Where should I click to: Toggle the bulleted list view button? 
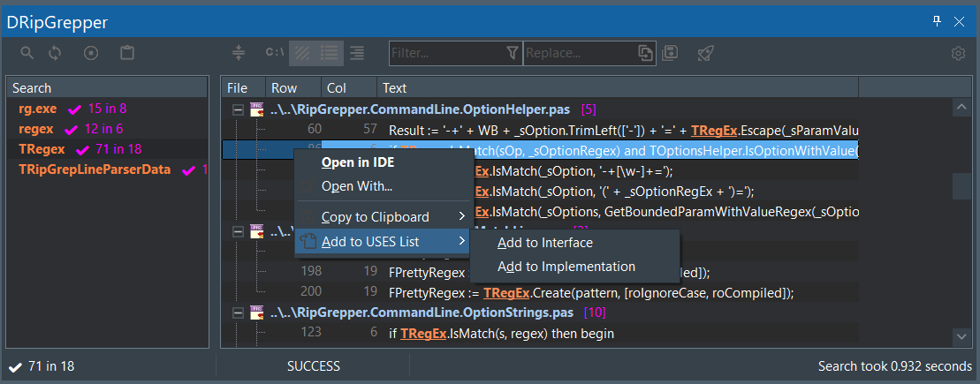click(330, 53)
